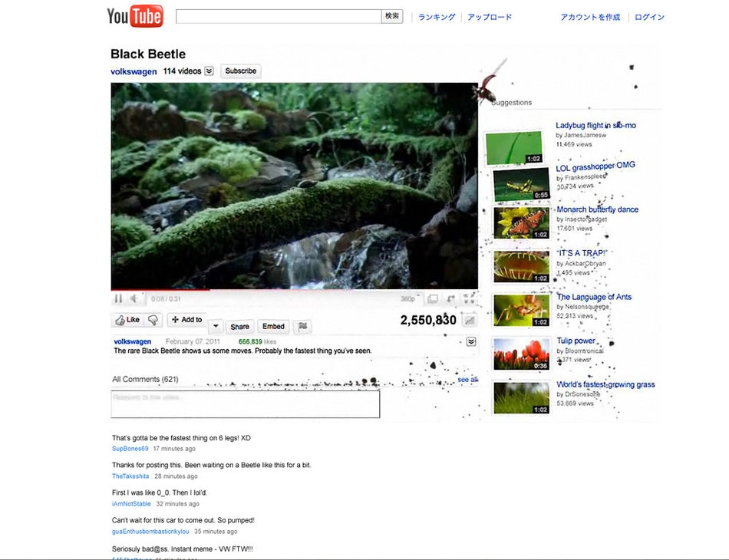
Task: Focus the YouTube search field
Action: 279,16
